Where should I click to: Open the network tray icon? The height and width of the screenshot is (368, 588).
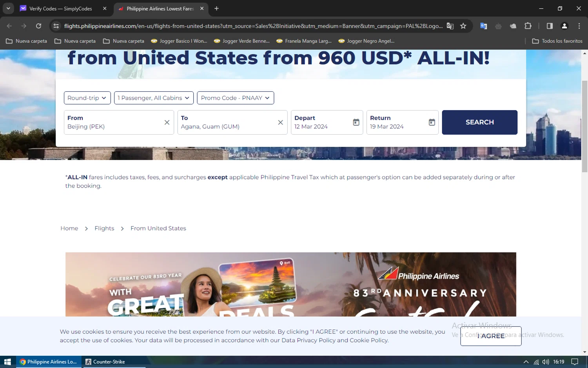tap(536, 362)
